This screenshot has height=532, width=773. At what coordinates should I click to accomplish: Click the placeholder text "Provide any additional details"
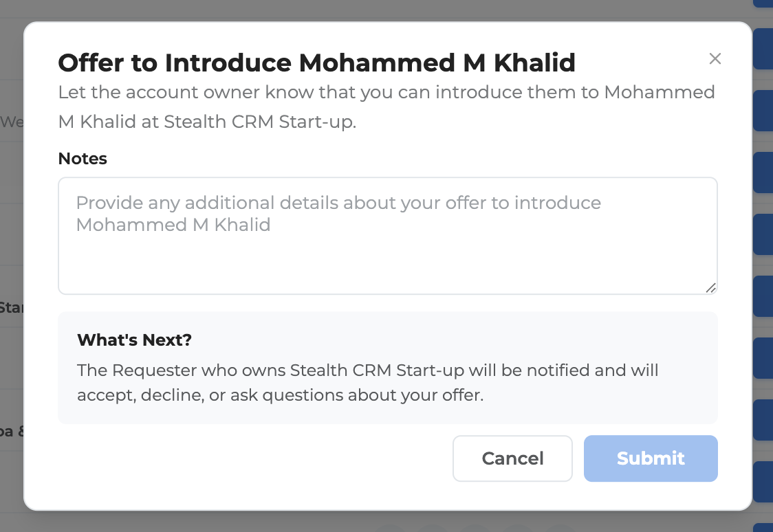[x=338, y=203]
